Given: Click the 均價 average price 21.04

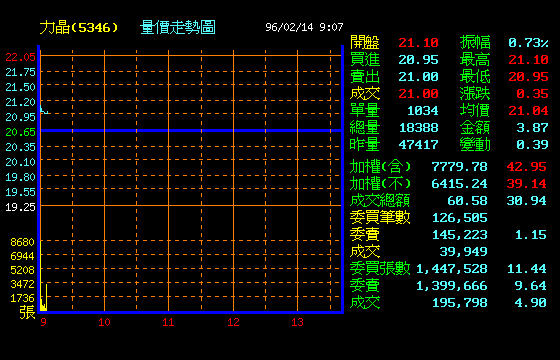Looking at the screenshot, I should 528,111.
